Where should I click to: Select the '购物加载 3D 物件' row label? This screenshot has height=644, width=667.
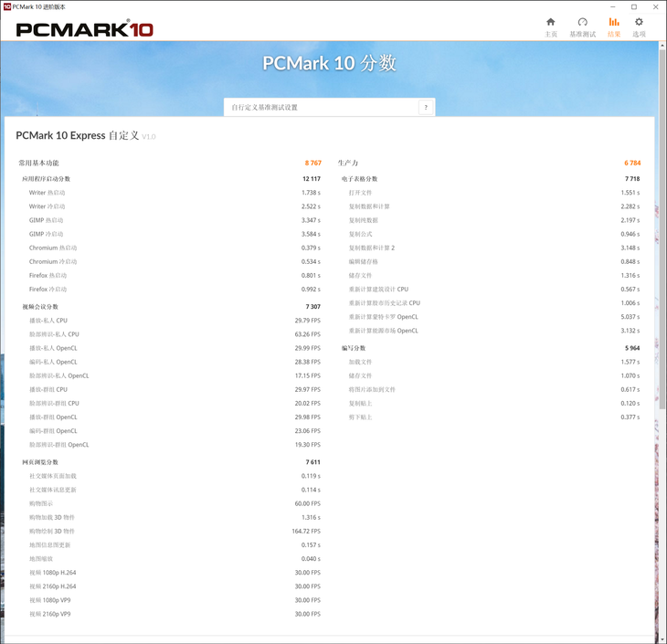(x=51, y=517)
